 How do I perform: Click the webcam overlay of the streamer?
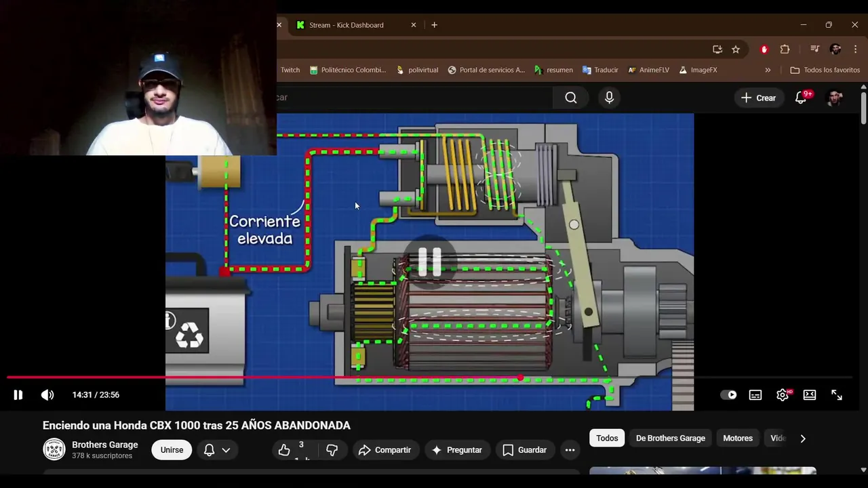coord(138,78)
